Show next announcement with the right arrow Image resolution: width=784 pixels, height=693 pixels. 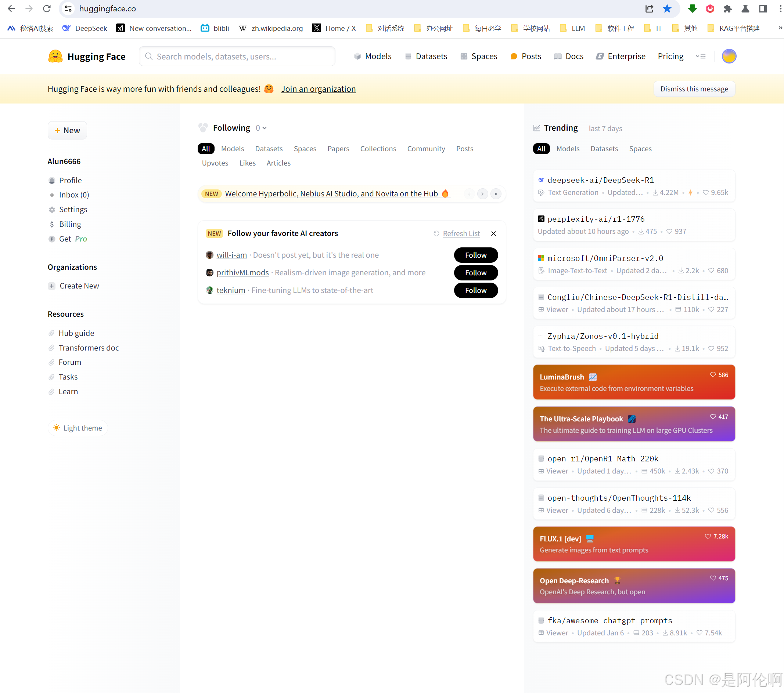(482, 194)
